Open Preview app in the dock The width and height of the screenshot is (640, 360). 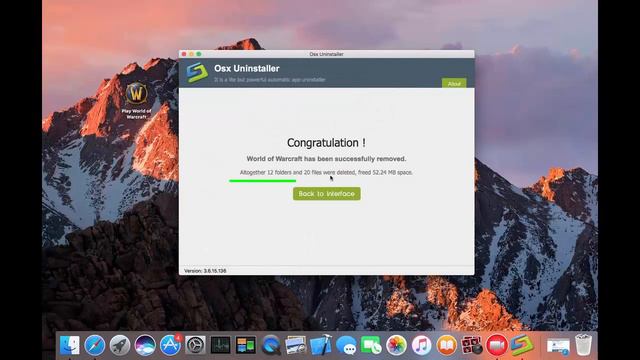tap(296, 345)
